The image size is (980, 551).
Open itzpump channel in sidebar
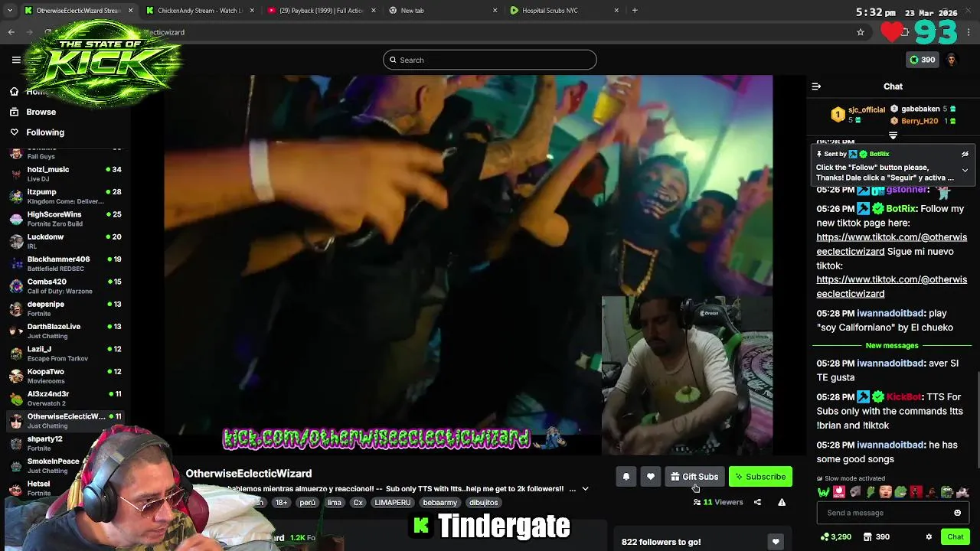coord(64,196)
